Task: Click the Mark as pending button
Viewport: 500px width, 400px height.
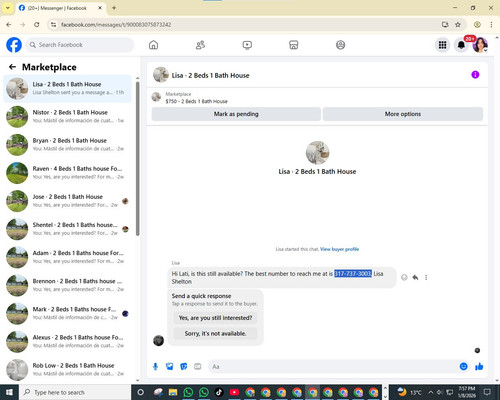Action: pyautogui.click(x=236, y=114)
